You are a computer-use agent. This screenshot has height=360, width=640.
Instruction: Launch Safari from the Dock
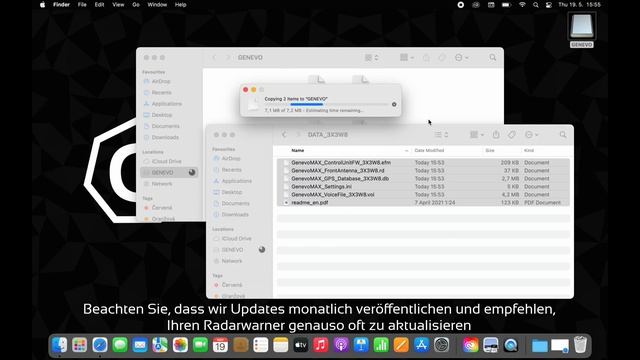click(100, 345)
